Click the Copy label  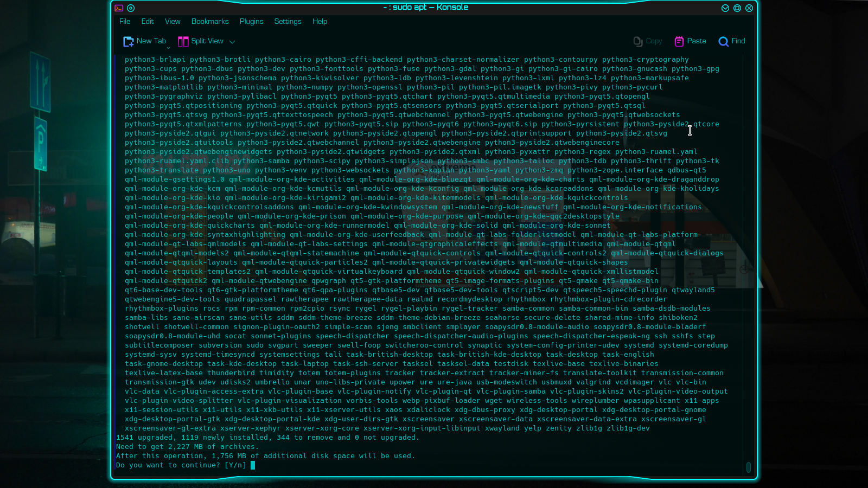[x=654, y=41]
